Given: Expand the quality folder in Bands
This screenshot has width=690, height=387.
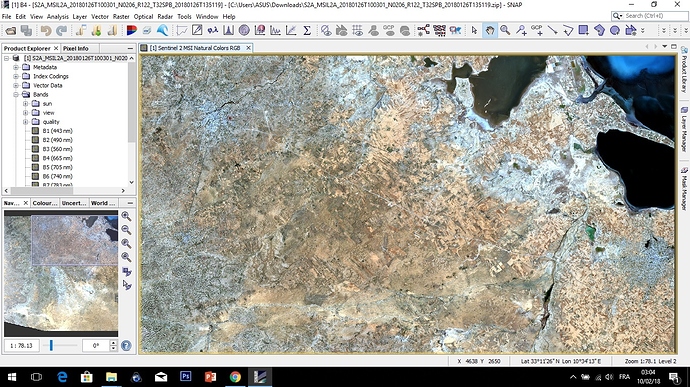Looking at the screenshot, I should pos(26,122).
